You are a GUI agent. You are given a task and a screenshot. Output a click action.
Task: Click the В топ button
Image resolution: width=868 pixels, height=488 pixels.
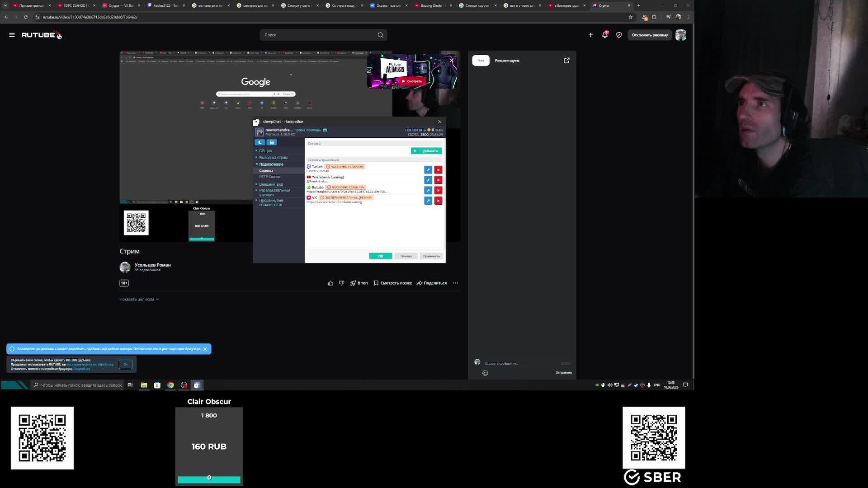pyautogui.click(x=359, y=283)
